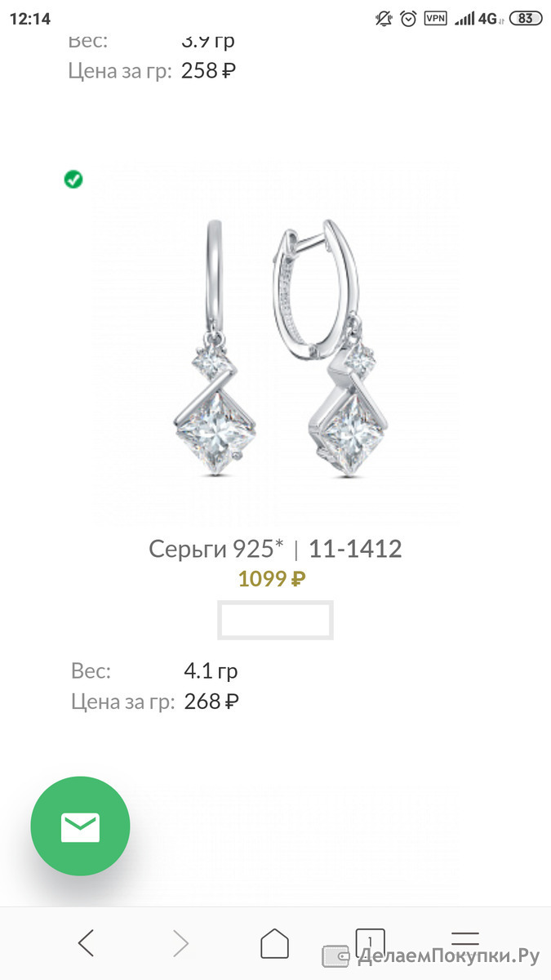The height and width of the screenshot is (980, 551).
Task: Select the article number 11-1412
Action: [x=355, y=549]
